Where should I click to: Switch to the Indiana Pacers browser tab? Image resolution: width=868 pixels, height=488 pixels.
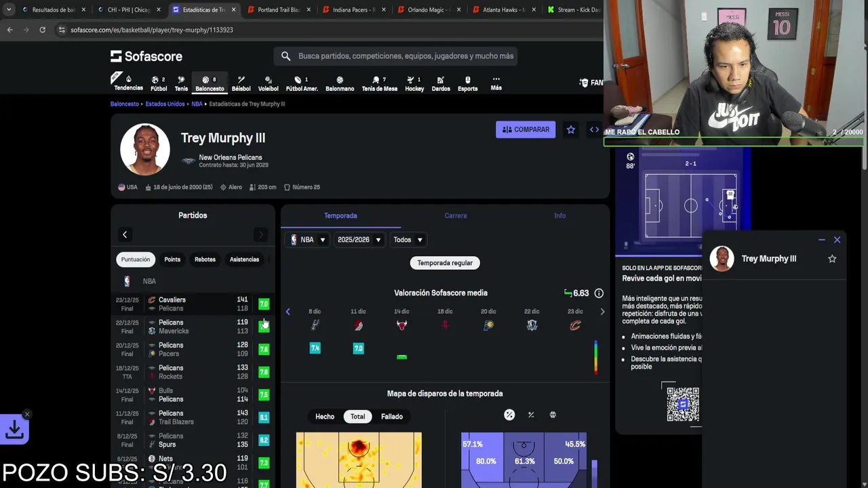coord(353,10)
